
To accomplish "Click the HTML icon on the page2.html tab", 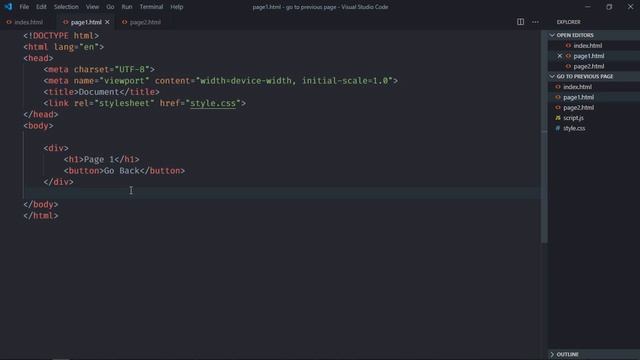I will (x=124, y=22).
